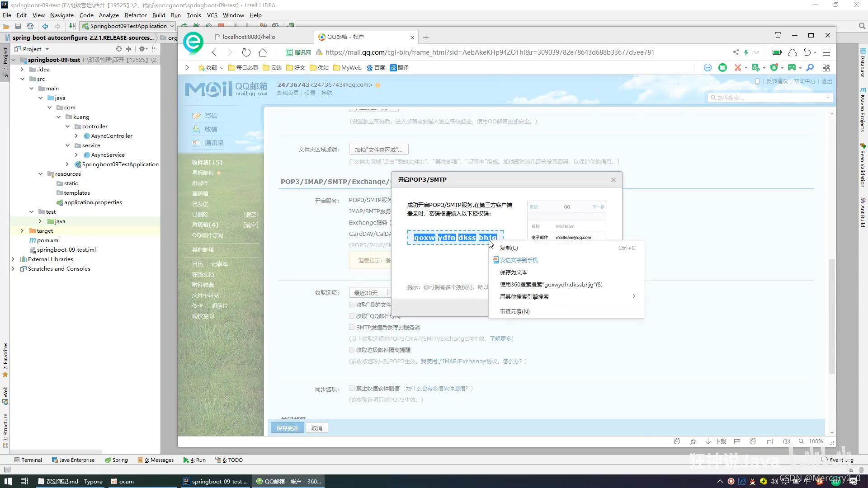The height and width of the screenshot is (488, 868).
Task: Expand External Libraries node
Action: pos(13,259)
